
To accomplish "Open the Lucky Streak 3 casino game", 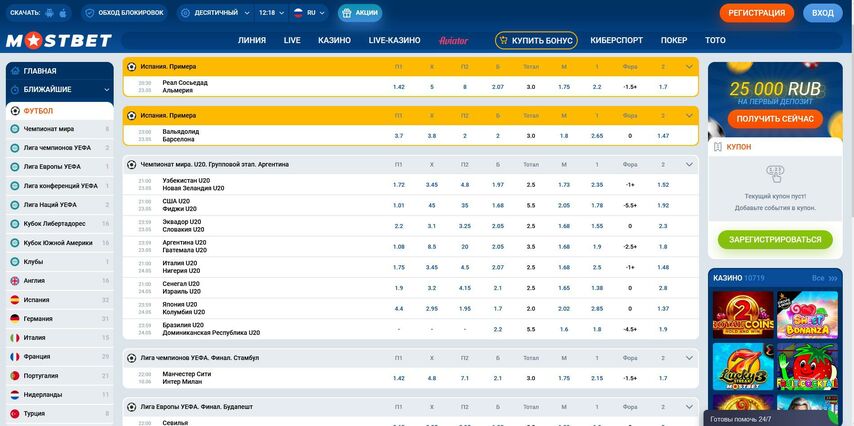I will point(743,366).
